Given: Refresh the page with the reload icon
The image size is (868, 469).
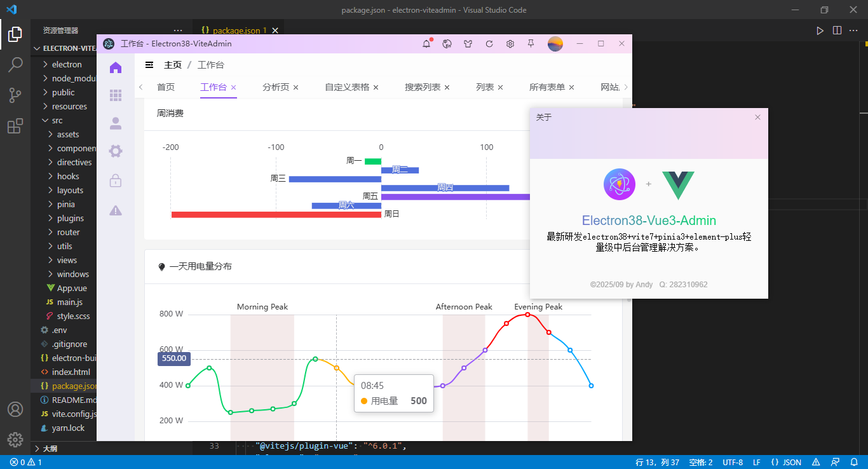Looking at the screenshot, I should click(x=489, y=44).
